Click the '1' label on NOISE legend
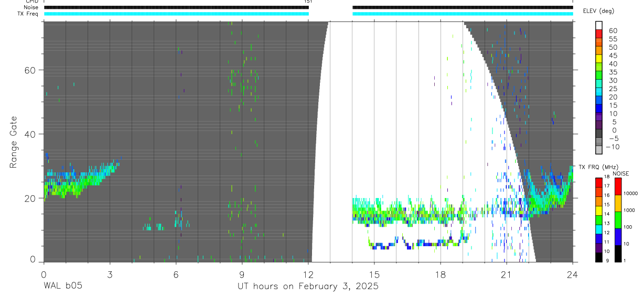This screenshot has width=644, height=297. [x=625, y=260]
